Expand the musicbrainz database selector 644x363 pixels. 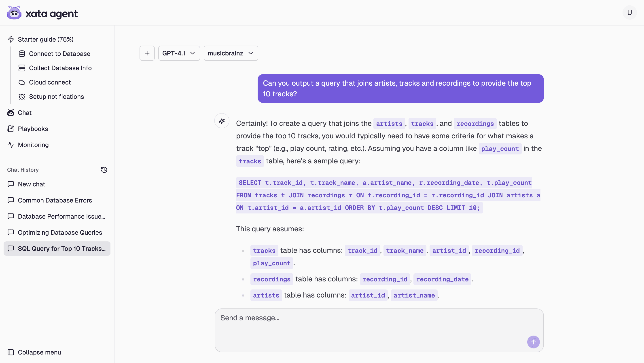click(x=230, y=53)
